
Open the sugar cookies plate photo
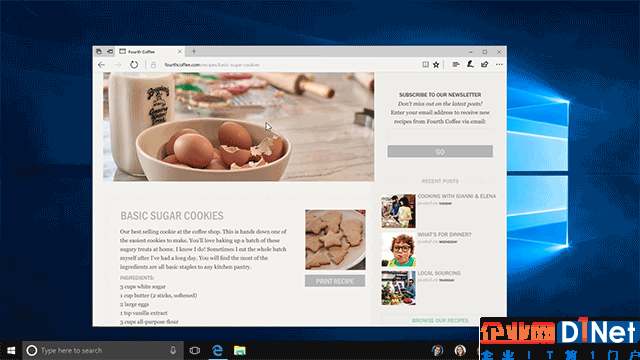(x=335, y=240)
